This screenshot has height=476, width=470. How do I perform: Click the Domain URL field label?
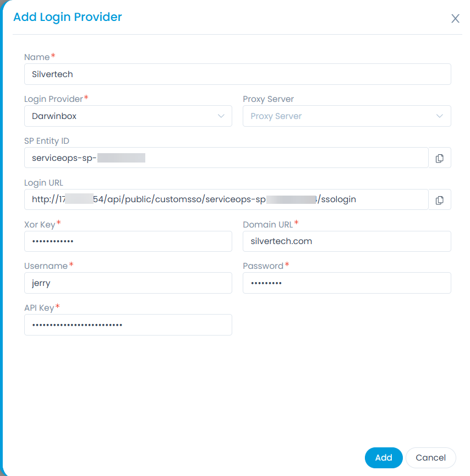(267, 224)
